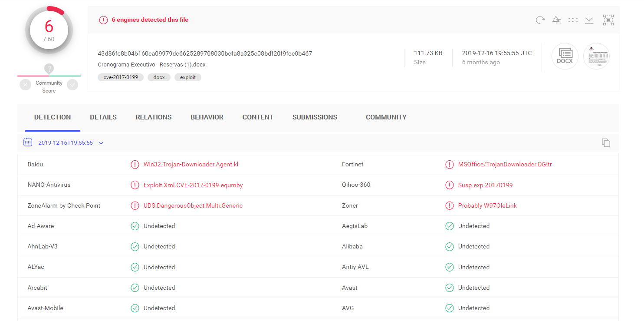Click the cve-2017-0199 tag
Screen dimensions: 644x321
[121, 77]
